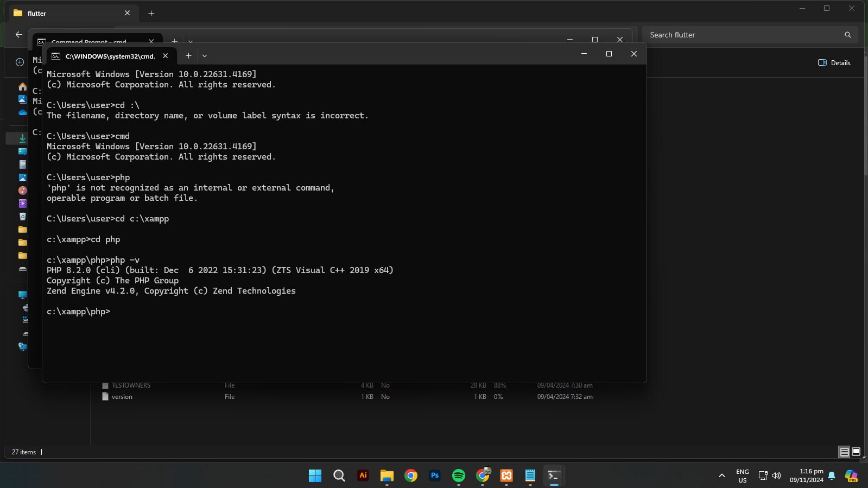
Task: Open the network status tray icon
Action: pyautogui.click(x=763, y=476)
